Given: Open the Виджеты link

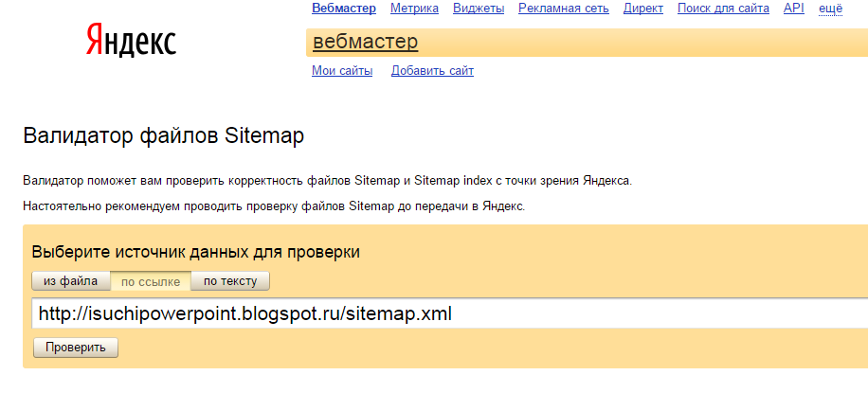Looking at the screenshot, I should coord(479,9).
